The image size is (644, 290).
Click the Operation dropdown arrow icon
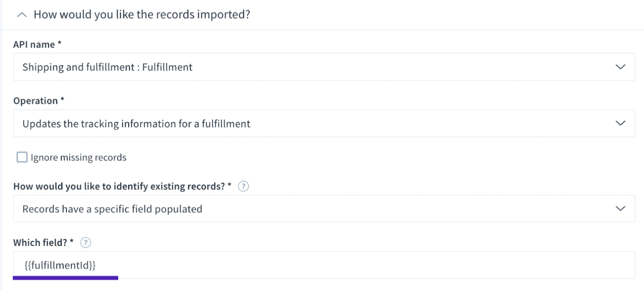pos(620,123)
